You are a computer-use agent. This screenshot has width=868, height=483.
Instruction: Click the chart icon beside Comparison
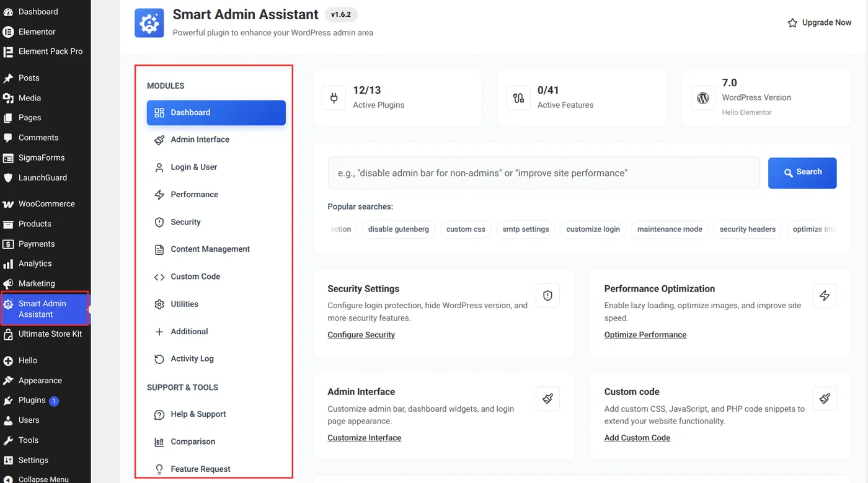pyautogui.click(x=159, y=442)
